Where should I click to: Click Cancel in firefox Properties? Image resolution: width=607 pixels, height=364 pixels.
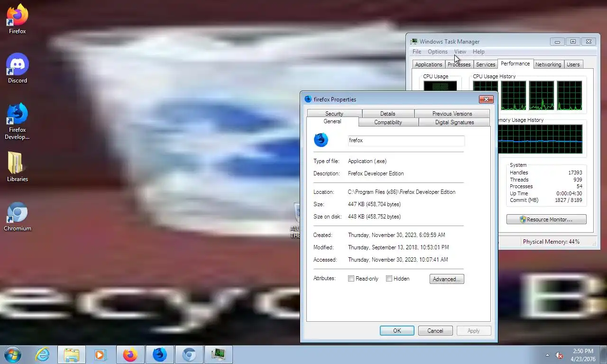(x=435, y=331)
